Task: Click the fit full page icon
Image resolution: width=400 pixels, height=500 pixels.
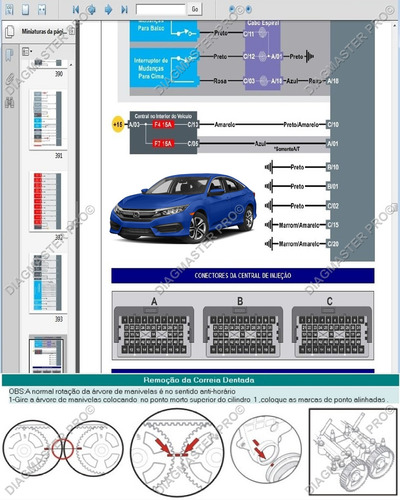Action: [26, 9]
